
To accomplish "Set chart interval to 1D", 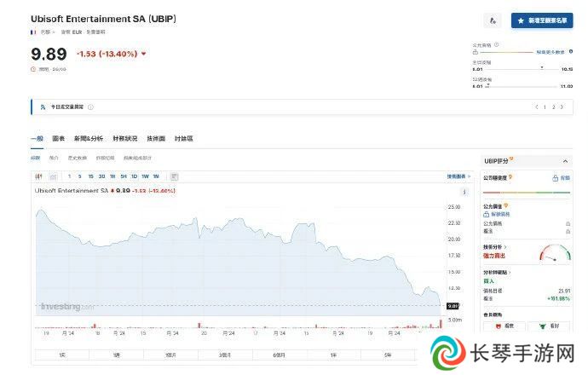I will click(135, 176).
